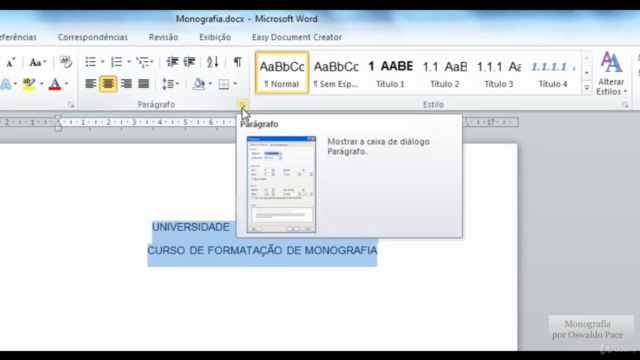
Task: Open the Easy Document Creator tab
Action: tap(297, 37)
